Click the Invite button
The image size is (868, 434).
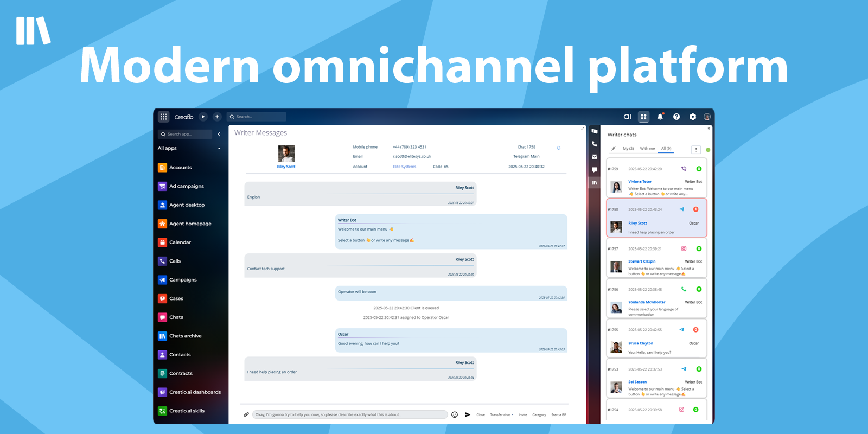click(x=522, y=415)
